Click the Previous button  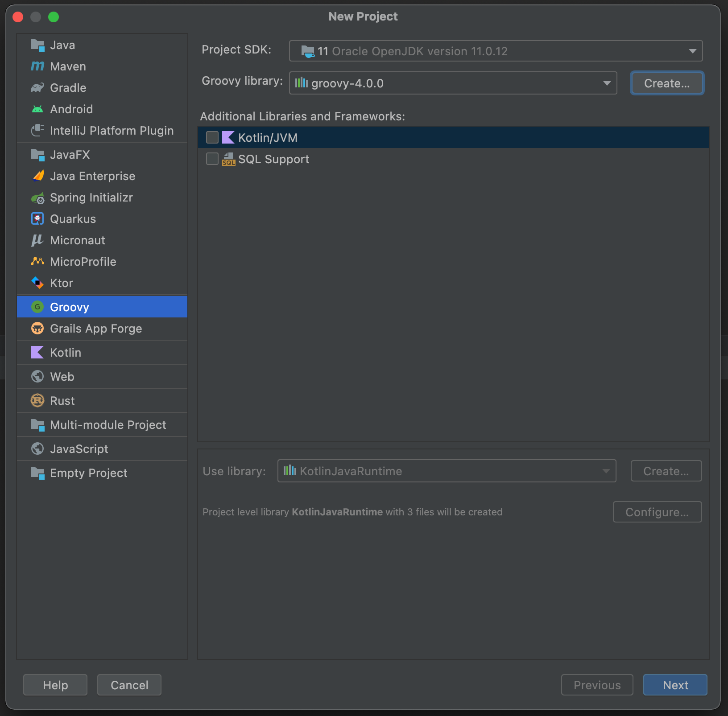(597, 685)
